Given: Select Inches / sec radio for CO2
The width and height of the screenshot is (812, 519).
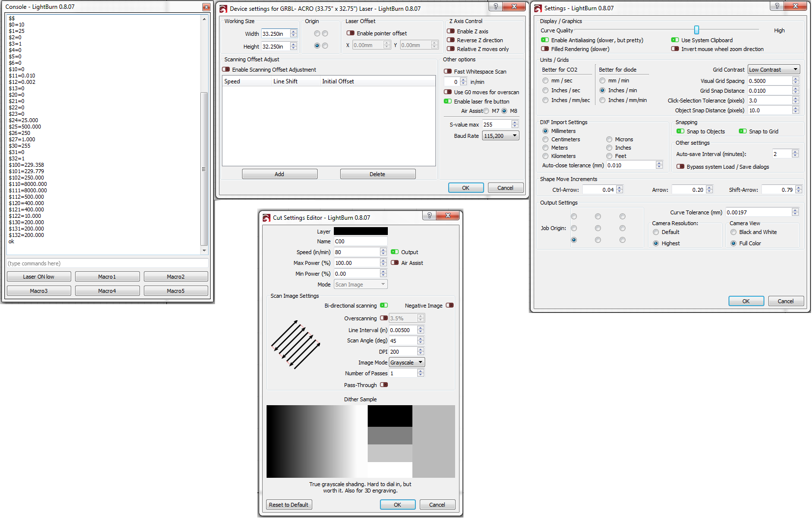Looking at the screenshot, I should 545,90.
